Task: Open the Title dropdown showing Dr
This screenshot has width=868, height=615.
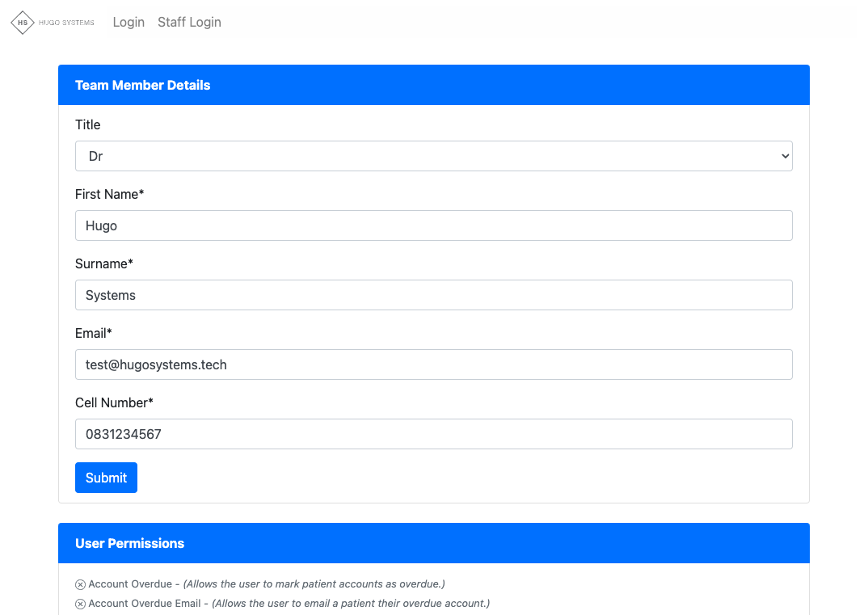Action: pyautogui.click(x=433, y=156)
